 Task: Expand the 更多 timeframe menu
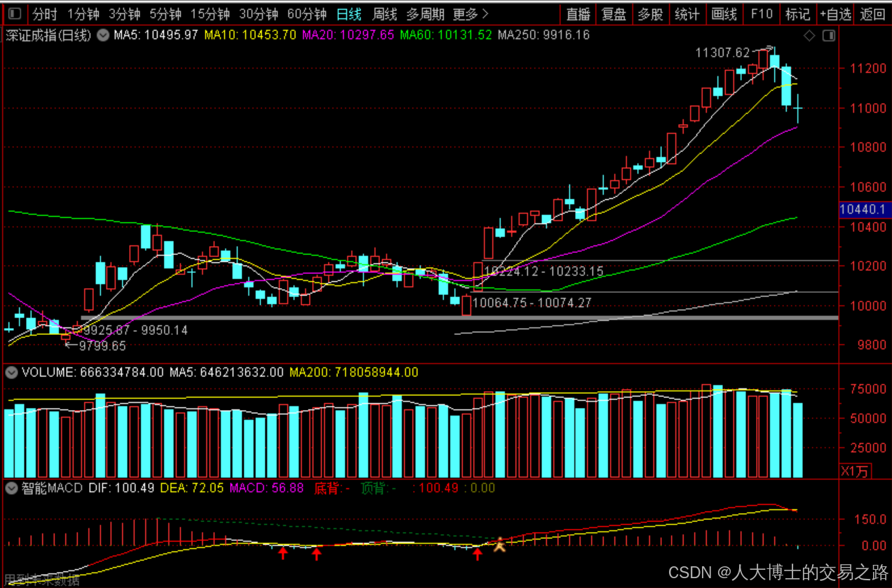[471, 14]
